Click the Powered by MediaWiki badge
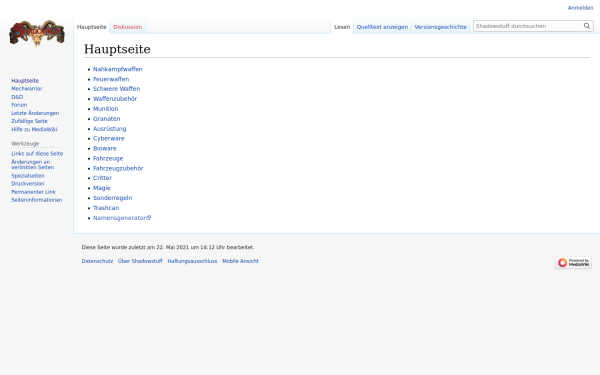This screenshot has height=375, width=600. click(573, 262)
